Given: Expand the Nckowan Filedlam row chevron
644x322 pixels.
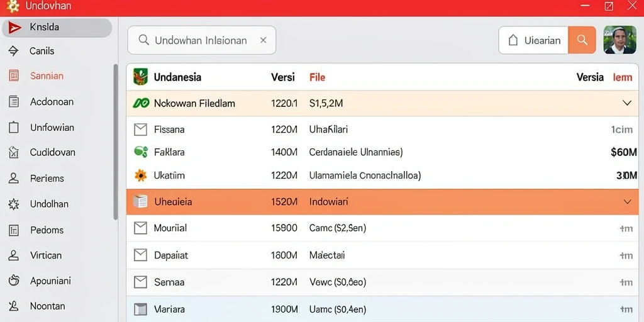Looking at the screenshot, I should pos(627,103).
